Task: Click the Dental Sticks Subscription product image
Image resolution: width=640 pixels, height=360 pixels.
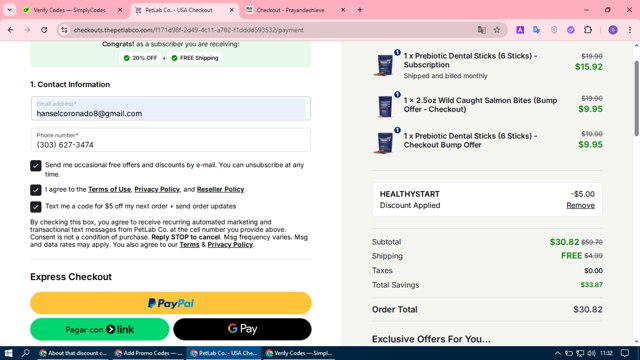Action: coord(384,65)
